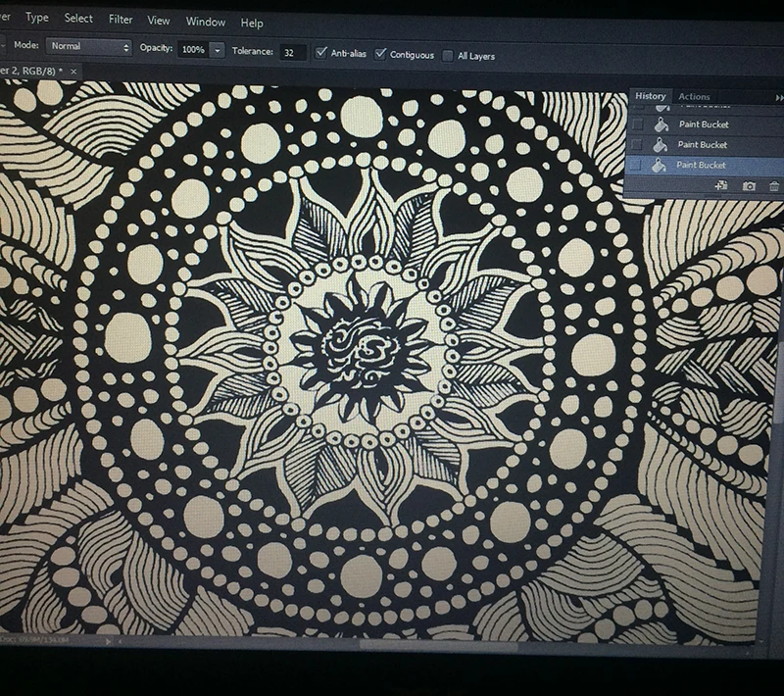Click the camera icon to create new snapshot
Image resolution: width=784 pixels, height=696 pixels.
749,186
